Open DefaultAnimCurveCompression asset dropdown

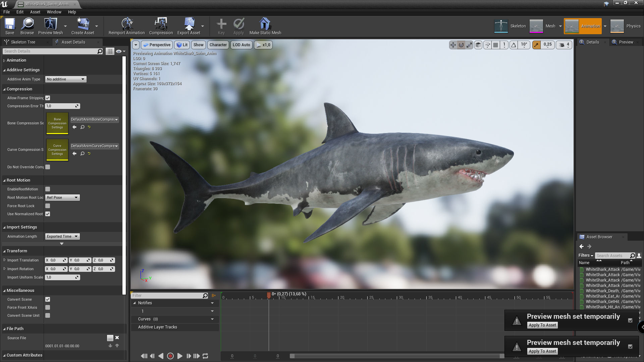94,146
